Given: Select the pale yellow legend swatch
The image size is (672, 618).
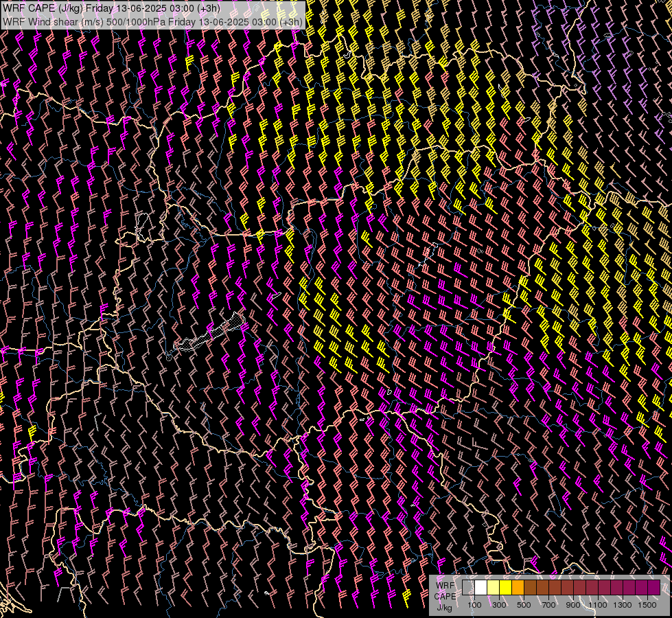Looking at the screenshot, I should pyautogui.click(x=494, y=587).
